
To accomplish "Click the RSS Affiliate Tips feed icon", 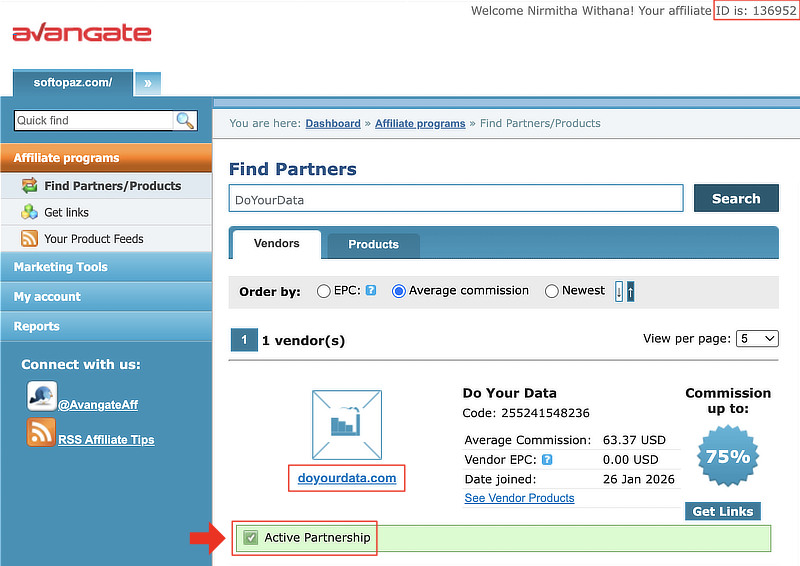I will (x=42, y=433).
